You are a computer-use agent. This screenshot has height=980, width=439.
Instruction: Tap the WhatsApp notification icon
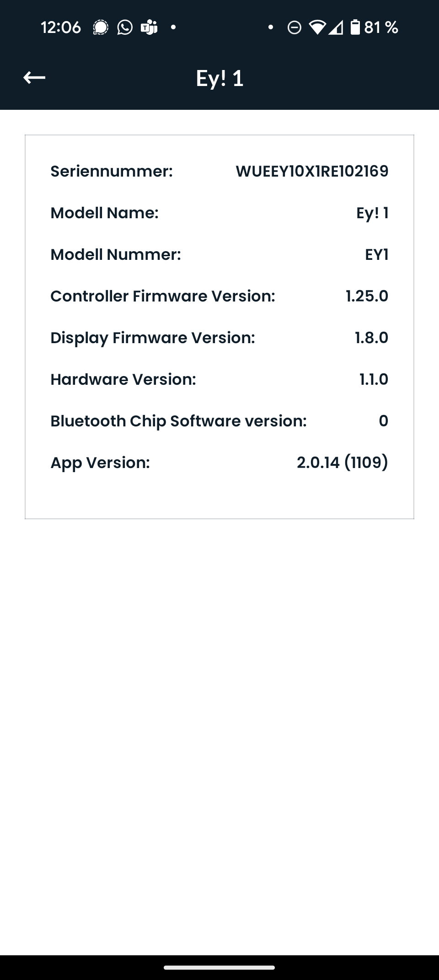(x=125, y=27)
